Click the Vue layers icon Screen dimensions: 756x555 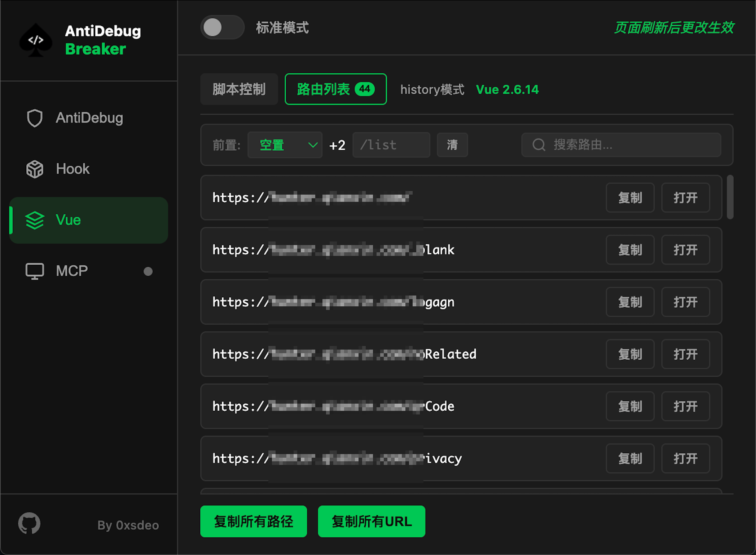[x=35, y=220]
